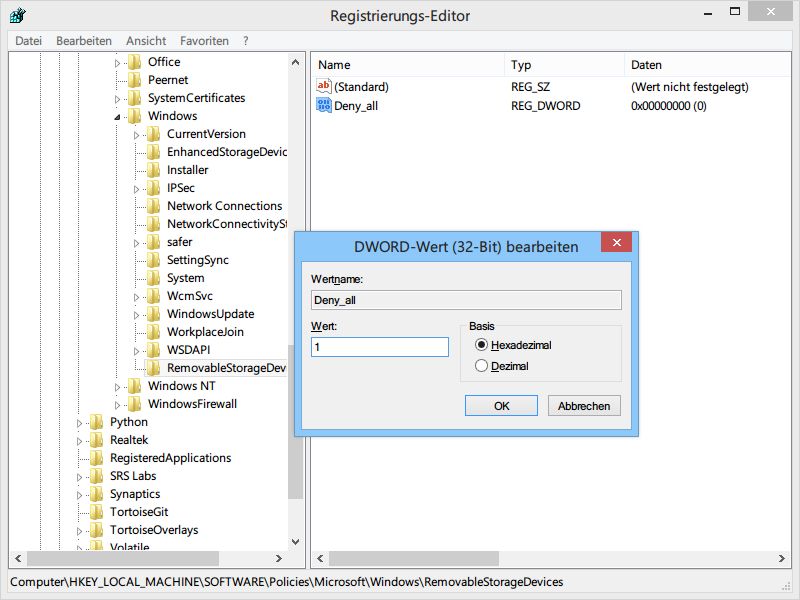Viewport: 800px width, 600px height.
Task: Click the WSDAPI folder icon
Action: tap(154, 350)
